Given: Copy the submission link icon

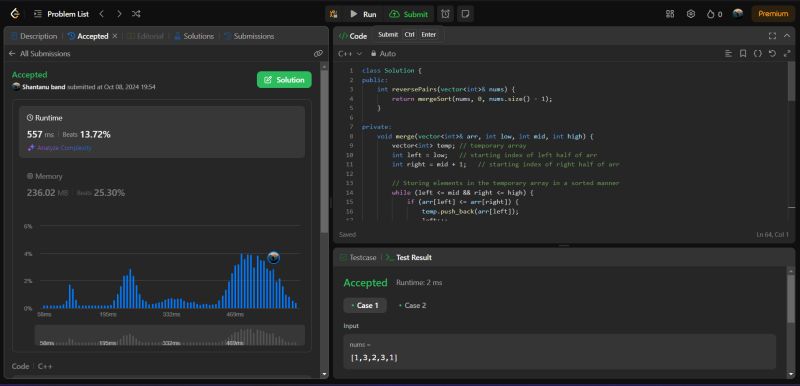Looking at the screenshot, I should (x=318, y=54).
